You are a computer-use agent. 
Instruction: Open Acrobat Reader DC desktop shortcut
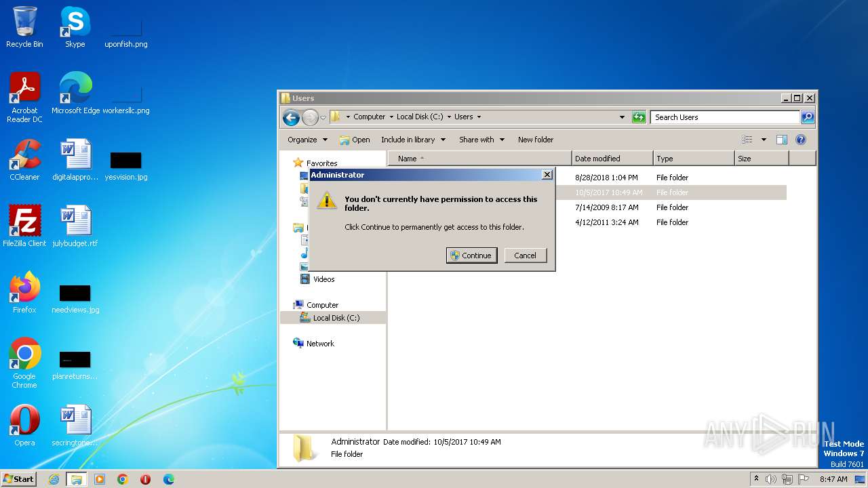pyautogui.click(x=24, y=98)
